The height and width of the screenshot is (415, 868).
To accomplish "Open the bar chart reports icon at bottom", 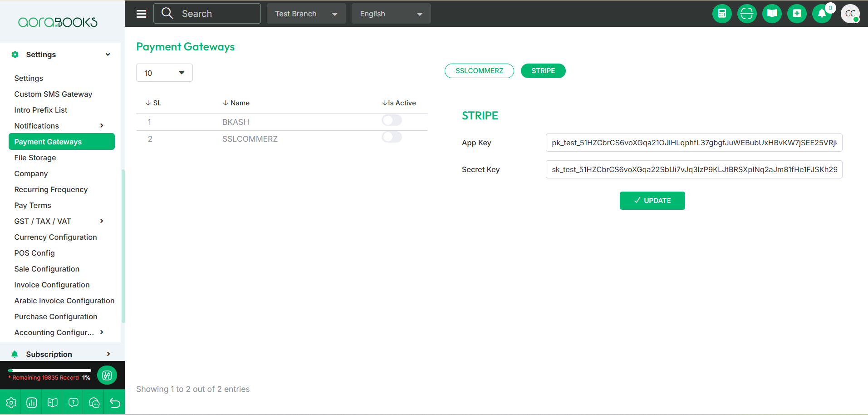I will [x=32, y=402].
